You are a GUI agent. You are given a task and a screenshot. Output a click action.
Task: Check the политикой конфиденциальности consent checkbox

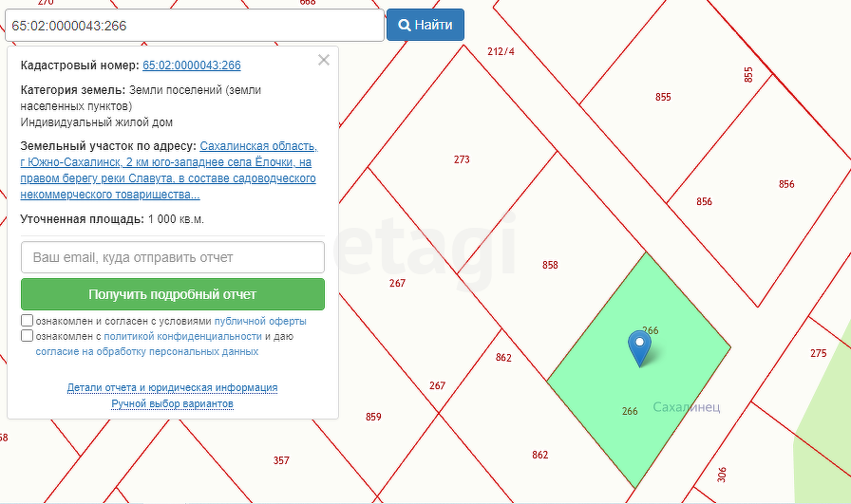click(27, 336)
